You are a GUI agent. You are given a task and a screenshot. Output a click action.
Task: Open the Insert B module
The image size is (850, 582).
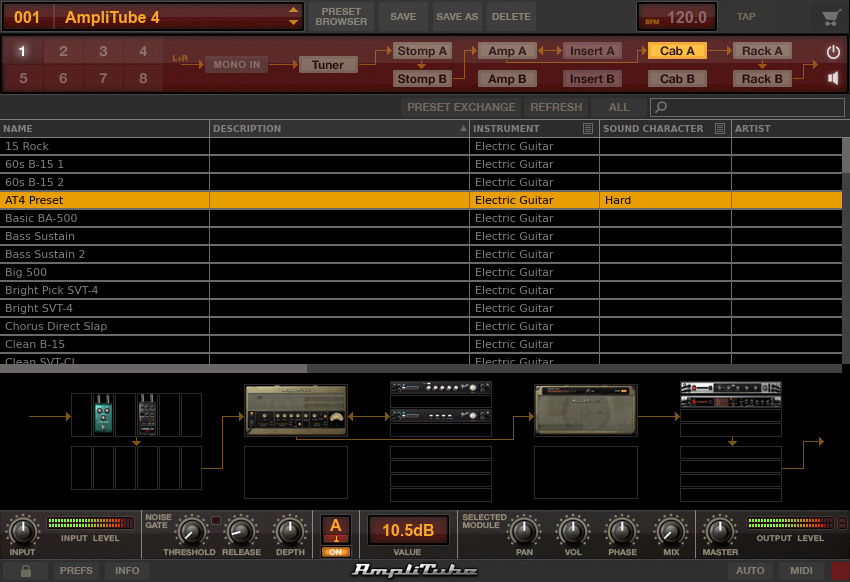click(x=592, y=79)
